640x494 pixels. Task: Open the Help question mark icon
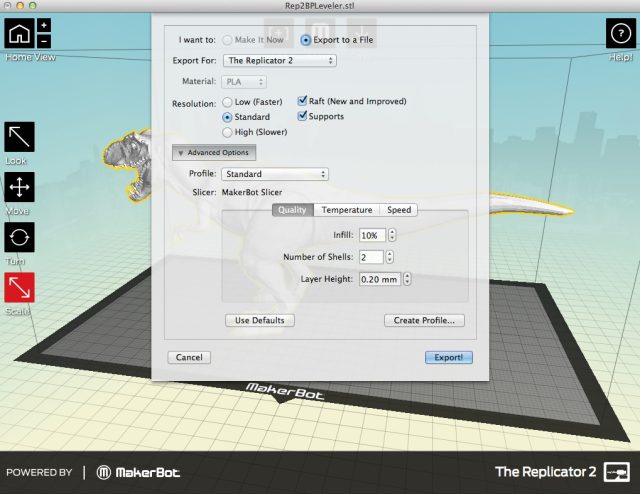coord(621,33)
